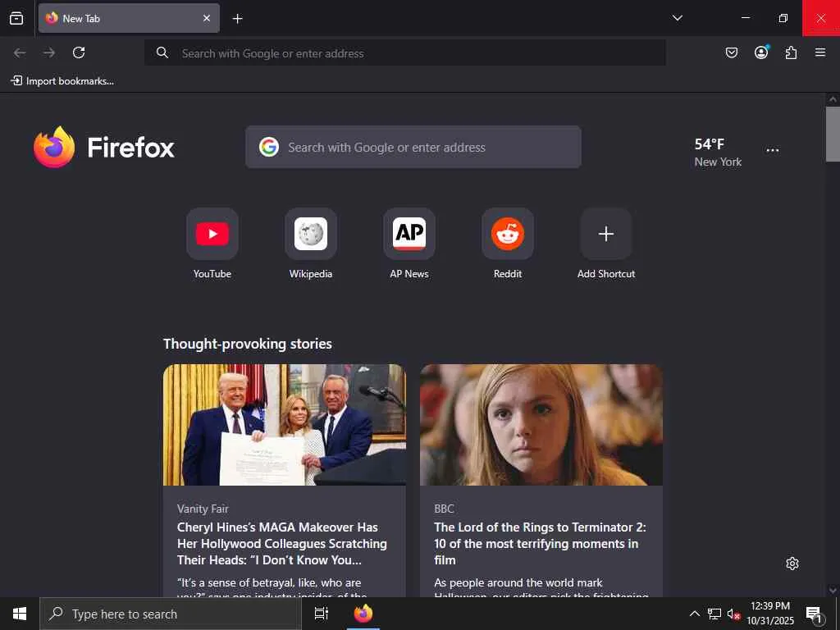Click the Vanity Fair source label
Screen dimensions: 840x630
pos(203,509)
